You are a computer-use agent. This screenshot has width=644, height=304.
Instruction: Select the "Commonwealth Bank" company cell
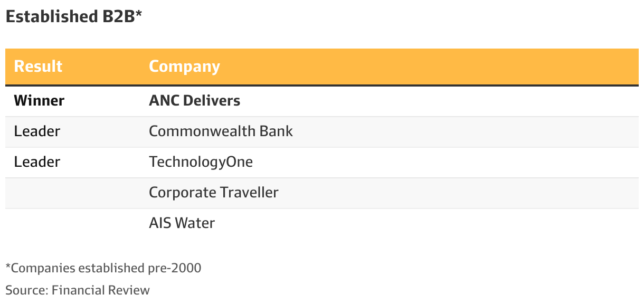[x=221, y=131]
